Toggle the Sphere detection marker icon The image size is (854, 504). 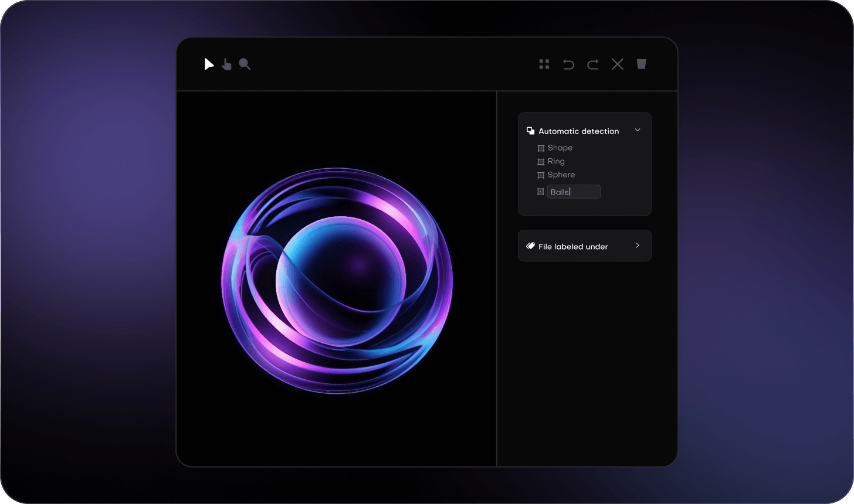pos(540,175)
